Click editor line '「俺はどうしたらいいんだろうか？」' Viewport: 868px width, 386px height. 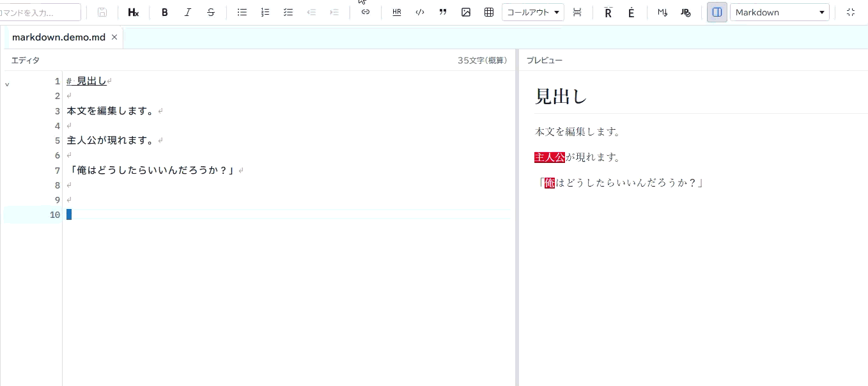coord(151,170)
